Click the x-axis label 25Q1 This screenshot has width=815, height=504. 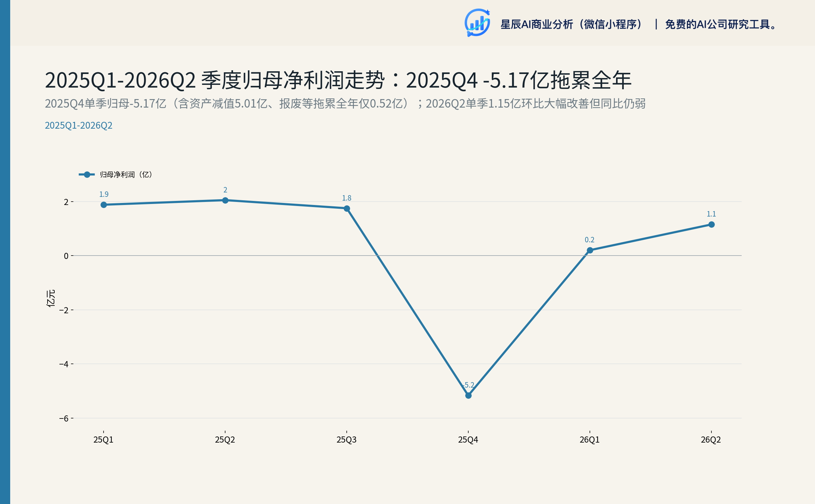(103, 440)
